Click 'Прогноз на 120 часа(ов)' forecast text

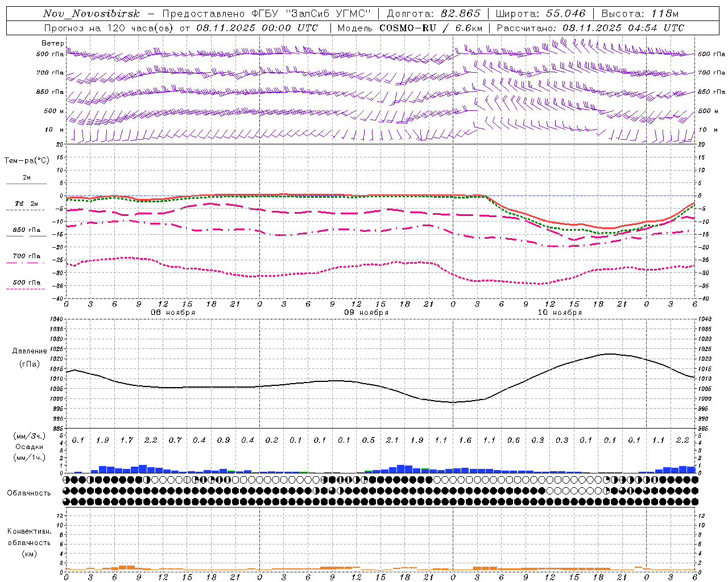109,28
